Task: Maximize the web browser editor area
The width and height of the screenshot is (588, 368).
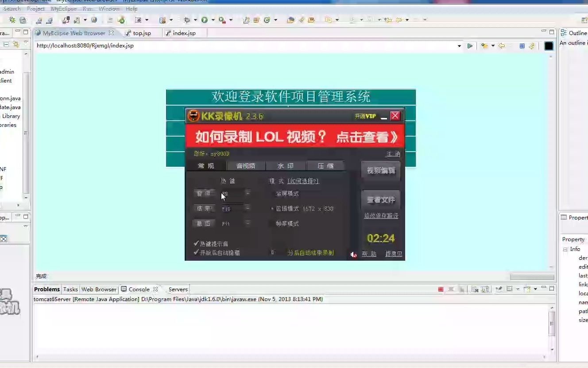Action: click(552, 32)
